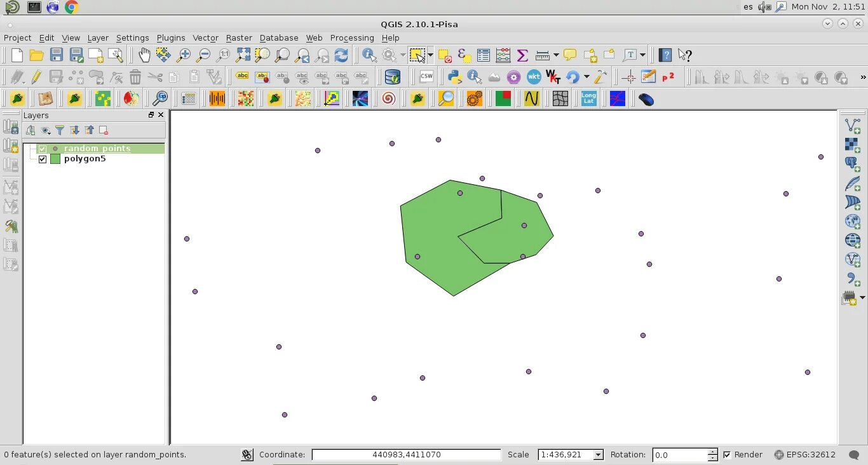Open the messages log bubble in status bar
This screenshot has width=868, height=465.
855,455
